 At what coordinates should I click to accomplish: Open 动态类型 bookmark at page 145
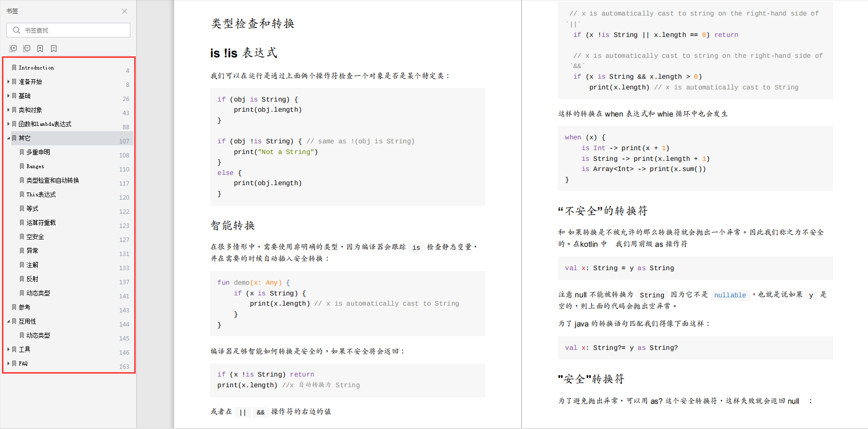pyautogui.click(x=38, y=335)
